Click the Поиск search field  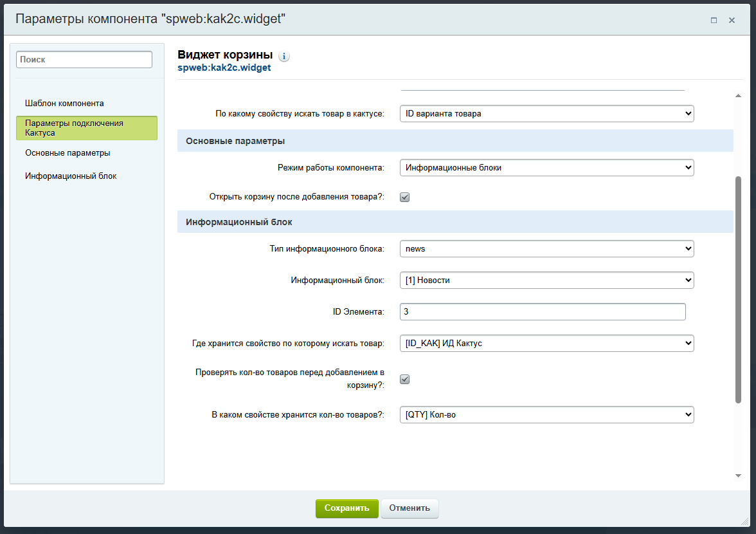(x=84, y=59)
